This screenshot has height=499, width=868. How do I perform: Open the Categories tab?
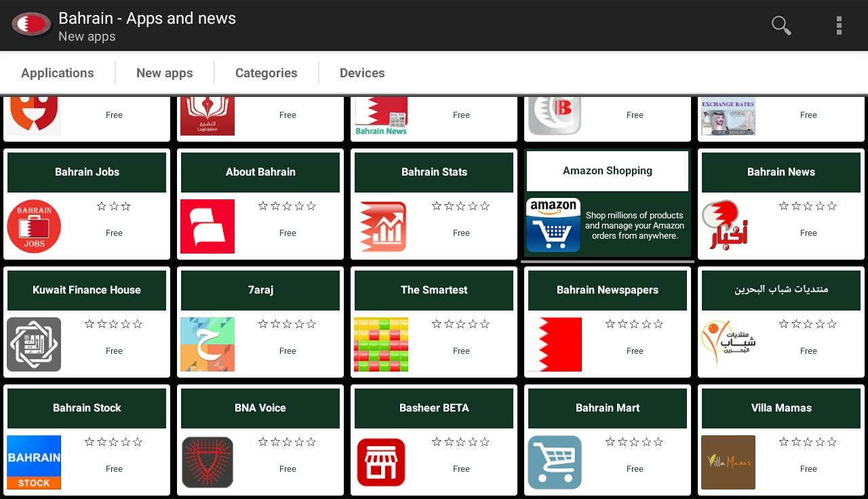pyautogui.click(x=267, y=73)
